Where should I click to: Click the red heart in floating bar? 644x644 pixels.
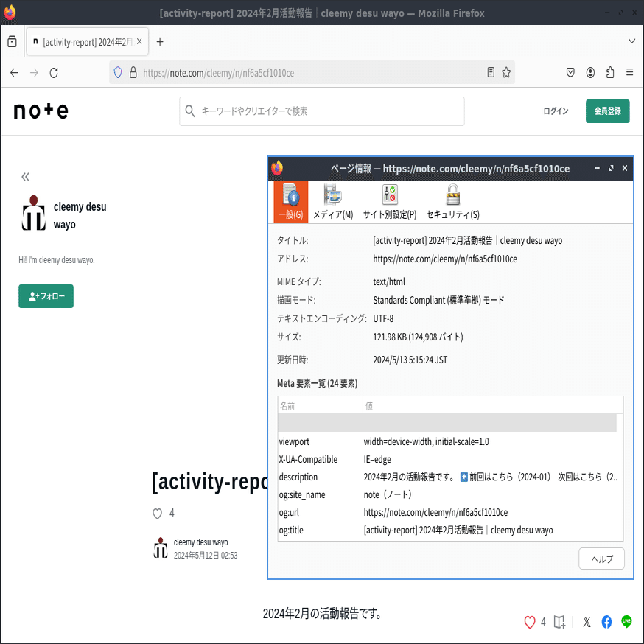click(x=530, y=622)
